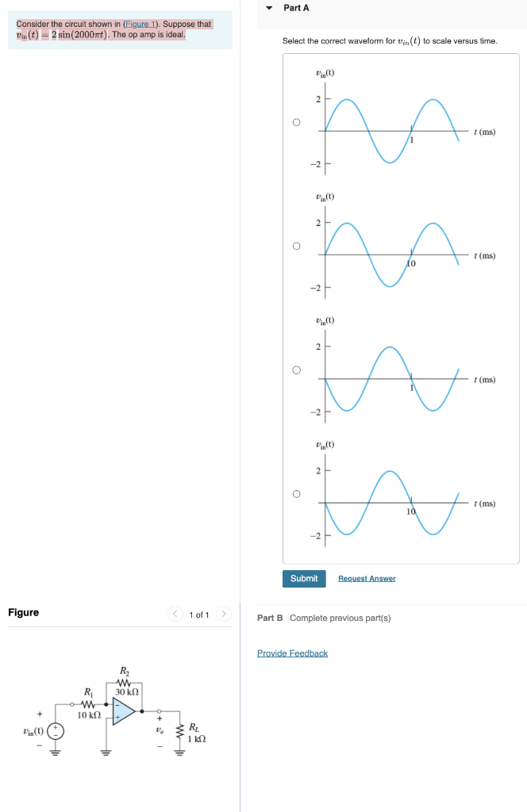Image resolution: width=527 pixels, height=812 pixels.
Task: Pick the inverted sine waveform option
Action: point(294,368)
